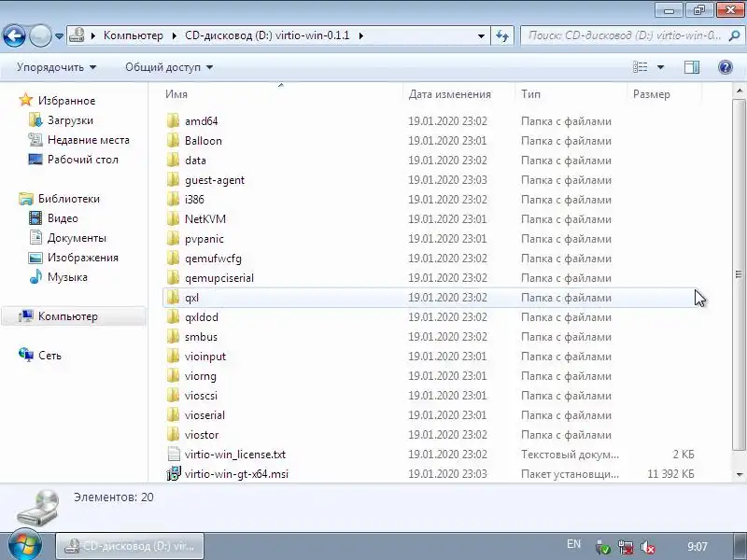Click the network tray icon with red X
This screenshot has width=747, height=560.
coord(626,547)
